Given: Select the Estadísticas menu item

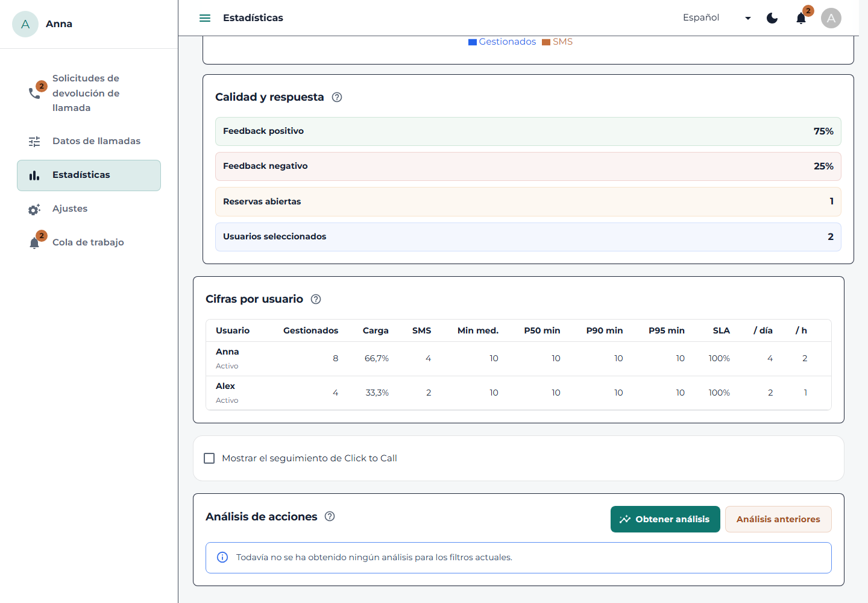Looking at the screenshot, I should (x=89, y=175).
